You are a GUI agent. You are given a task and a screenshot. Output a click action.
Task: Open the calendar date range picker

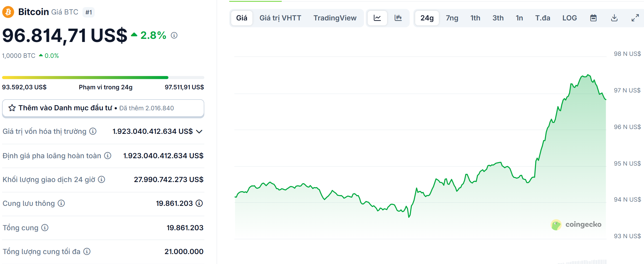click(x=593, y=18)
